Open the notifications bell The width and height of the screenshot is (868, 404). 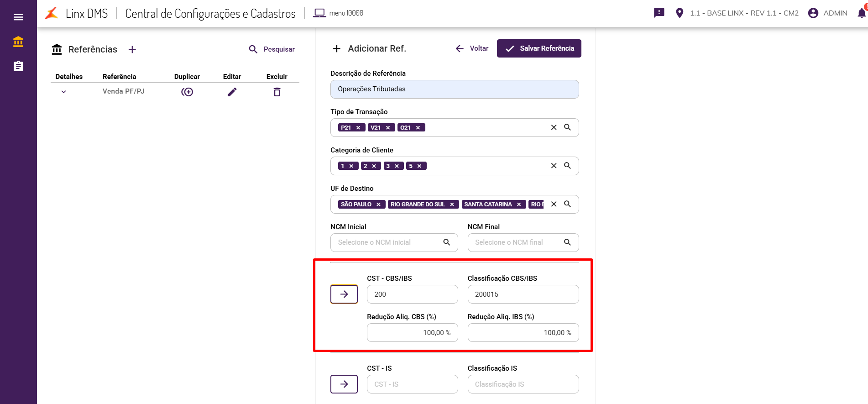862,13
